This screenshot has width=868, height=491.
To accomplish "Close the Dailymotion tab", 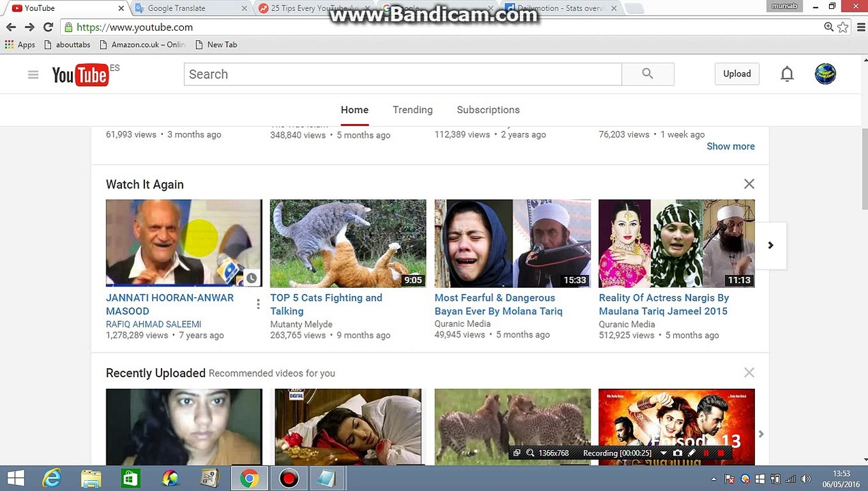I will (613, 8).
